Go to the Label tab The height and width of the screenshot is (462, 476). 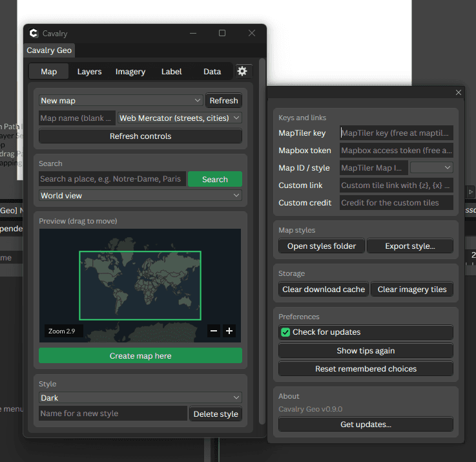coord(172,72)
